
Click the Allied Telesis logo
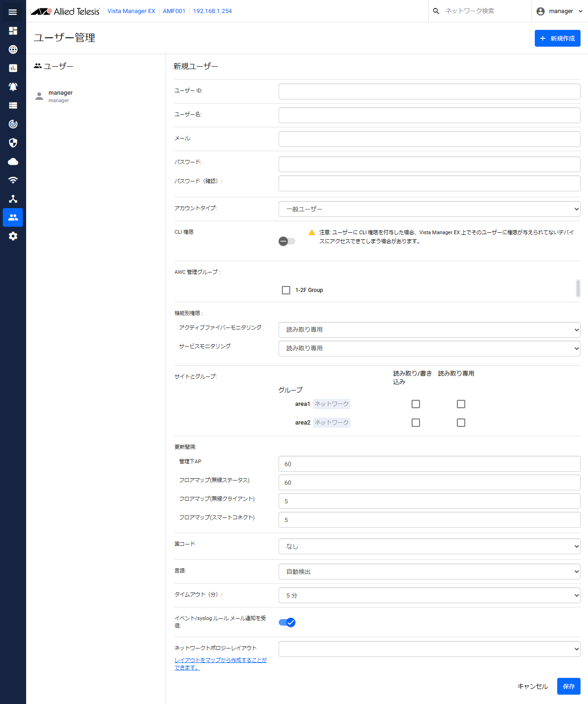[65, 11]
